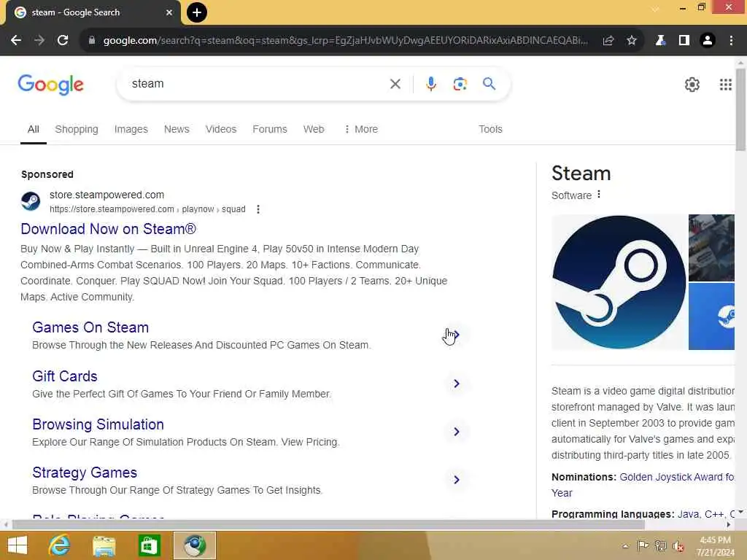
Task: Open the C++ programming language link
Action: (714, 514)
